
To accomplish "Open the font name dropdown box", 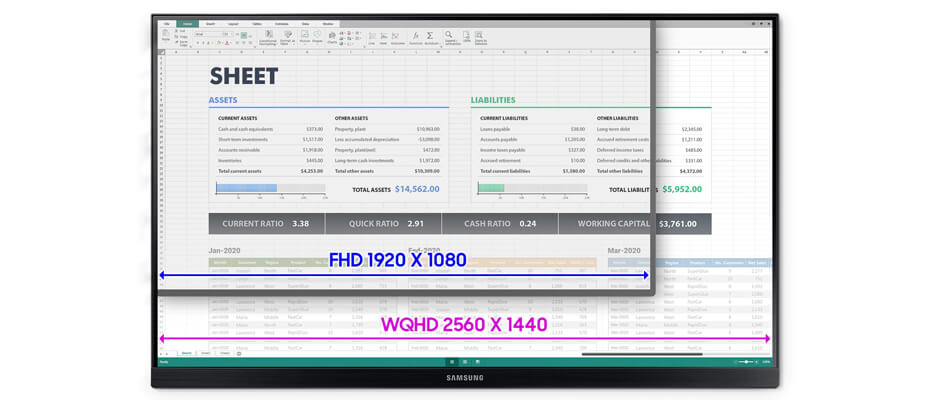I will pos(208,34).
